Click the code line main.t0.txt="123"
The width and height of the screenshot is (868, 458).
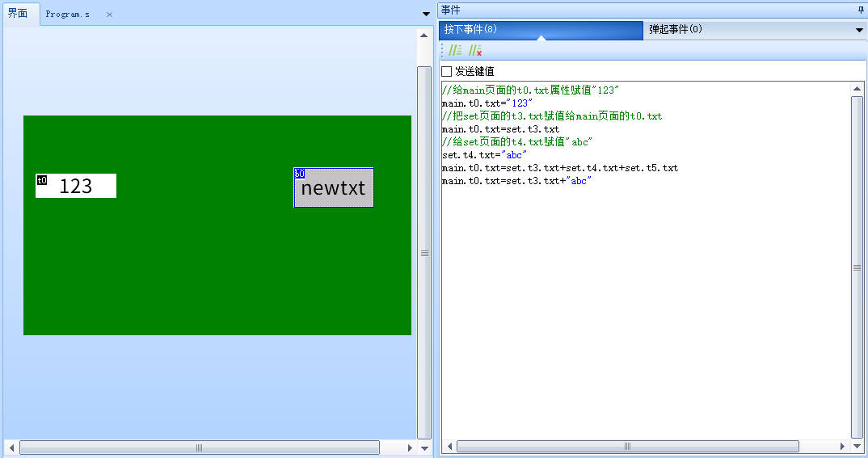pyautogui.click(x=487, y=103)
